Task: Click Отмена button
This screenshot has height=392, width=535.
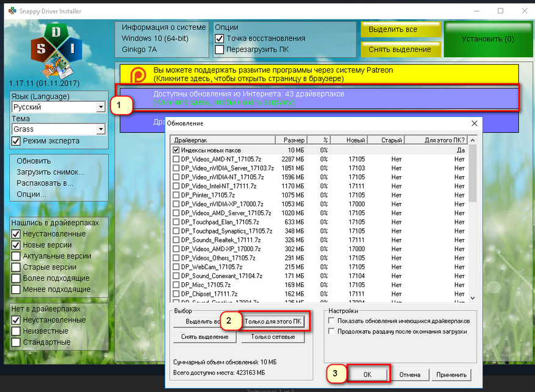Action: tap(410, 374)
